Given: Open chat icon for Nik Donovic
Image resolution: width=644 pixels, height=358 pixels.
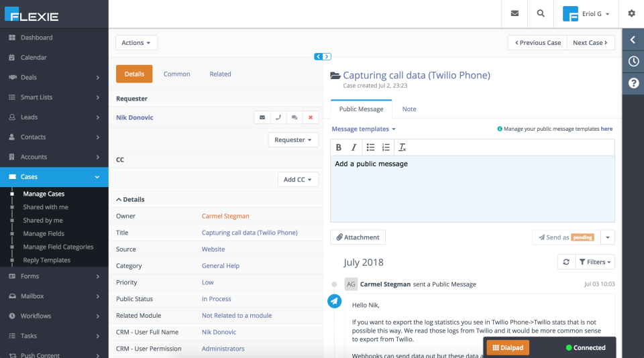Looking at the screenshot, I should pos(294,117).
